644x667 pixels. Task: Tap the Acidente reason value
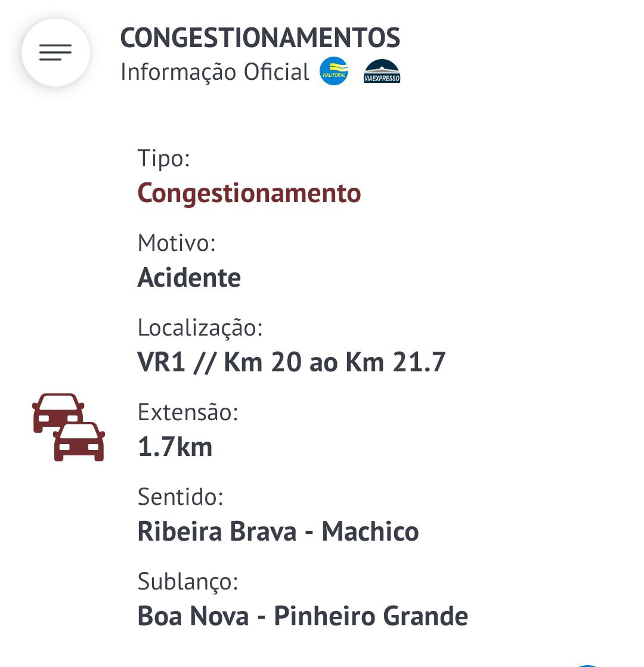(x=189, y=278)
